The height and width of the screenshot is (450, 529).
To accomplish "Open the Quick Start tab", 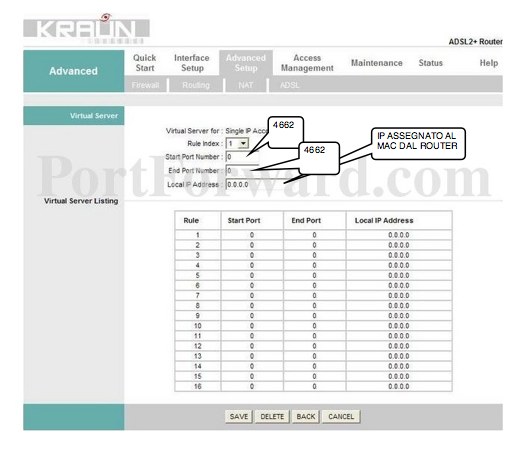I will tap(145, 63).
